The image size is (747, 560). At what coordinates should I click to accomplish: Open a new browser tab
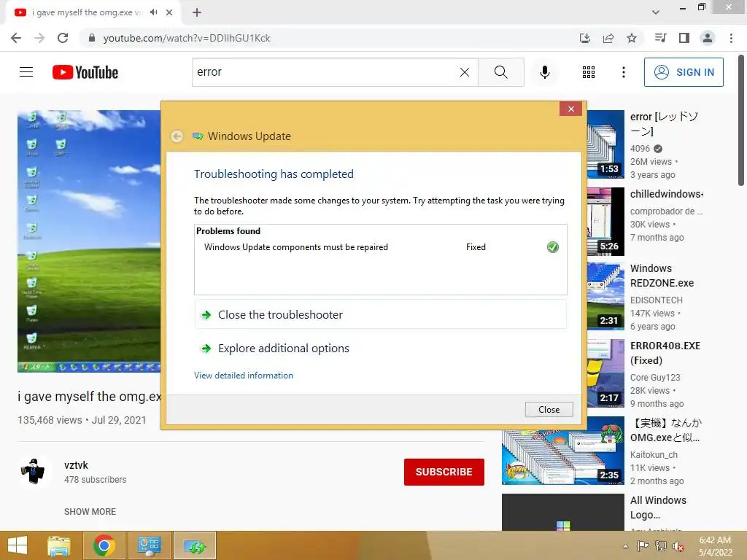coord(197,12)
